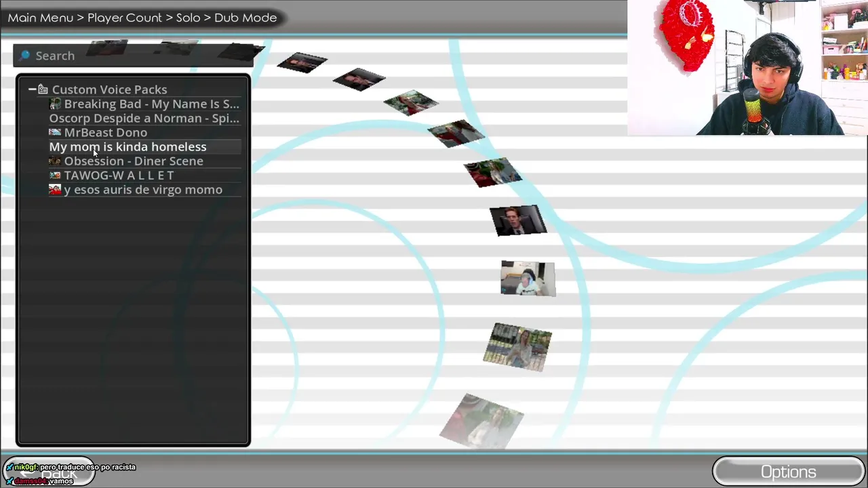
Task: Click thumbnail of streamer wearing white headphones
Action: coord(528,279)
